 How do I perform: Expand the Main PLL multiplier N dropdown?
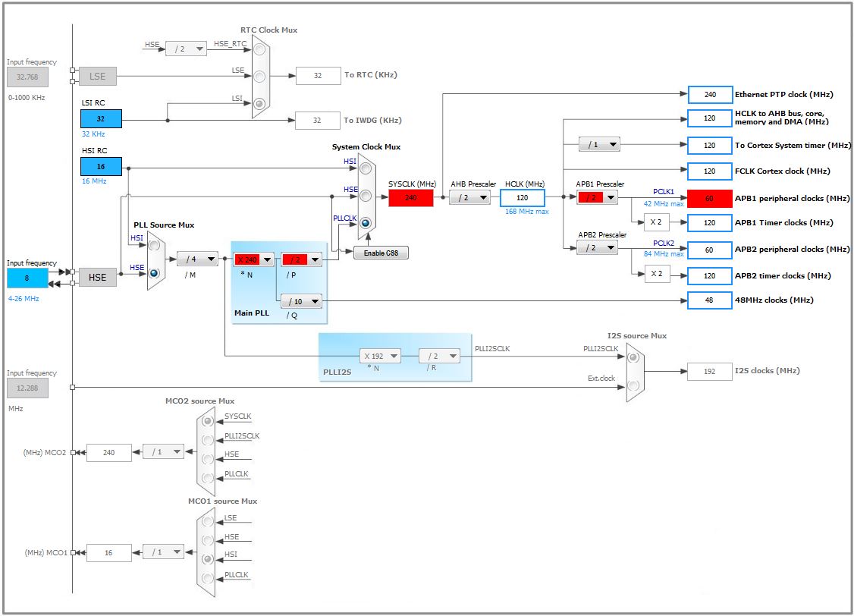pos(253,260)
